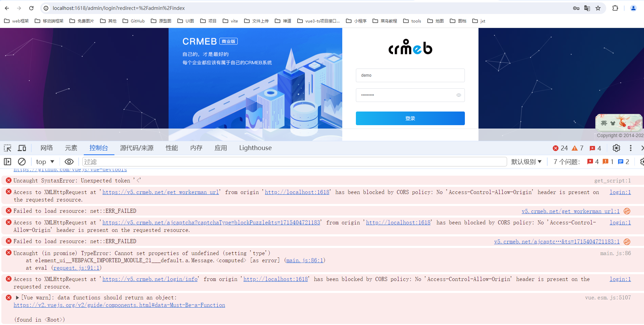Open the jxt bookmark folder

[479, 21]
